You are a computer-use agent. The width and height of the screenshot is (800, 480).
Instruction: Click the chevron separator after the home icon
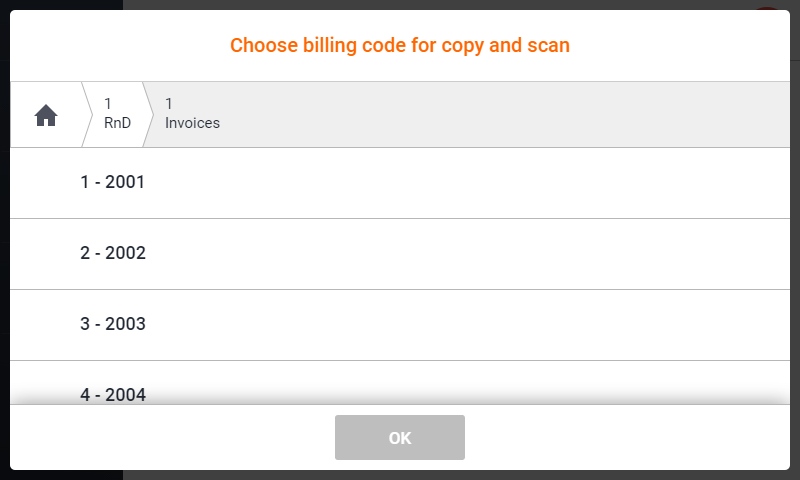point(86,114)
